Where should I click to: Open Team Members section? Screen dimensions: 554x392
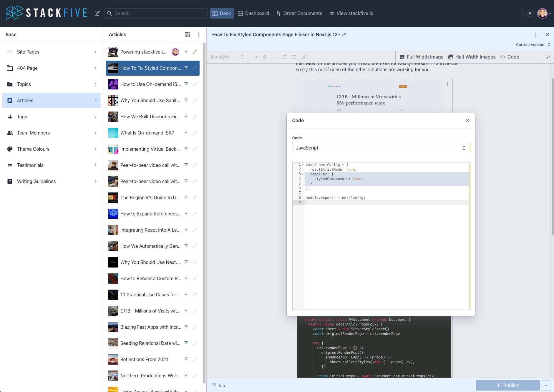[x=52, y=133]
